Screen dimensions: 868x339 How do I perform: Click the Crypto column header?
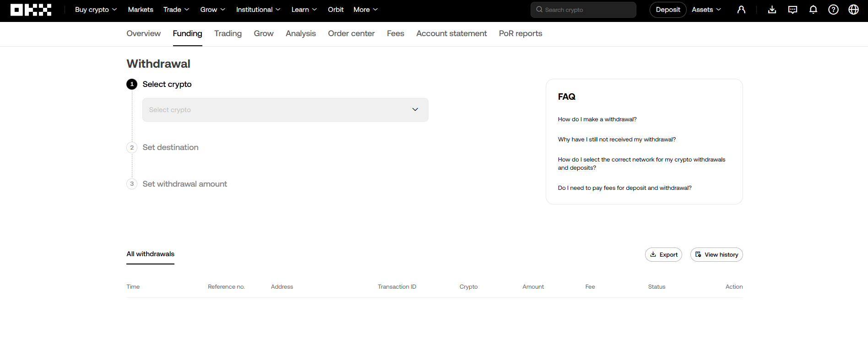[x=468, y=287]
